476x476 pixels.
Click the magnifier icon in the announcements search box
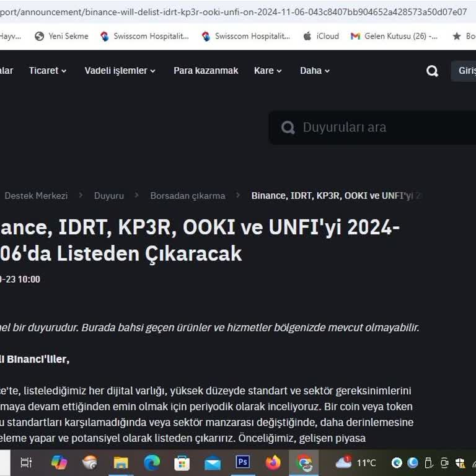(x=288, y=128)
